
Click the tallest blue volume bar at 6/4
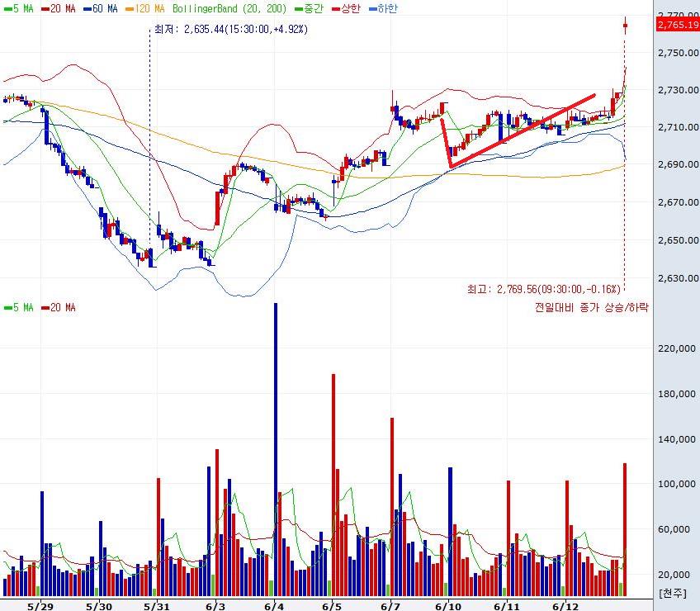click(276, 449)
